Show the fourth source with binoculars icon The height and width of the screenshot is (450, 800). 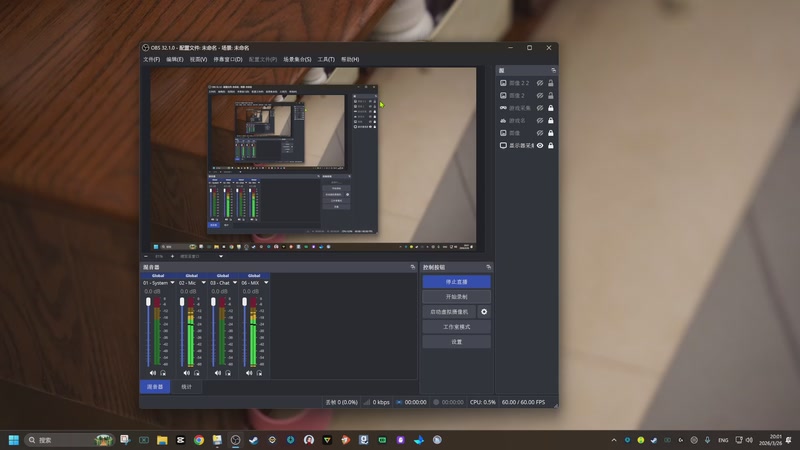point(540,120)
